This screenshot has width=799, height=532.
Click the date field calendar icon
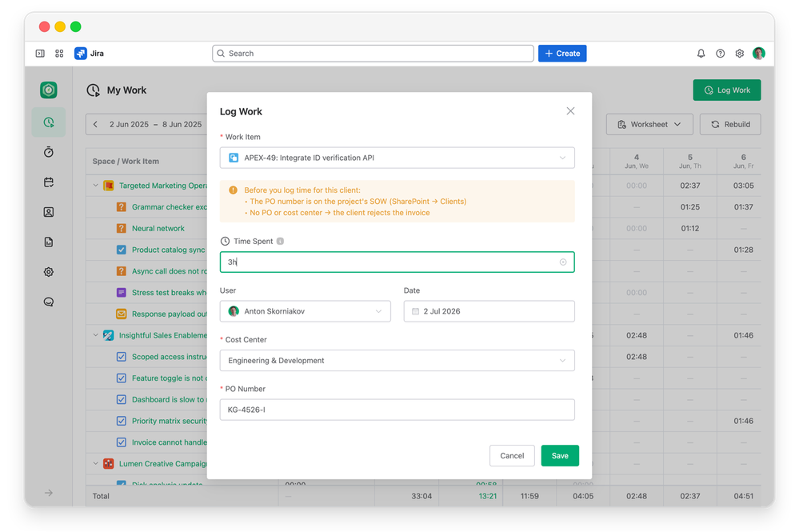coord(415,311)
